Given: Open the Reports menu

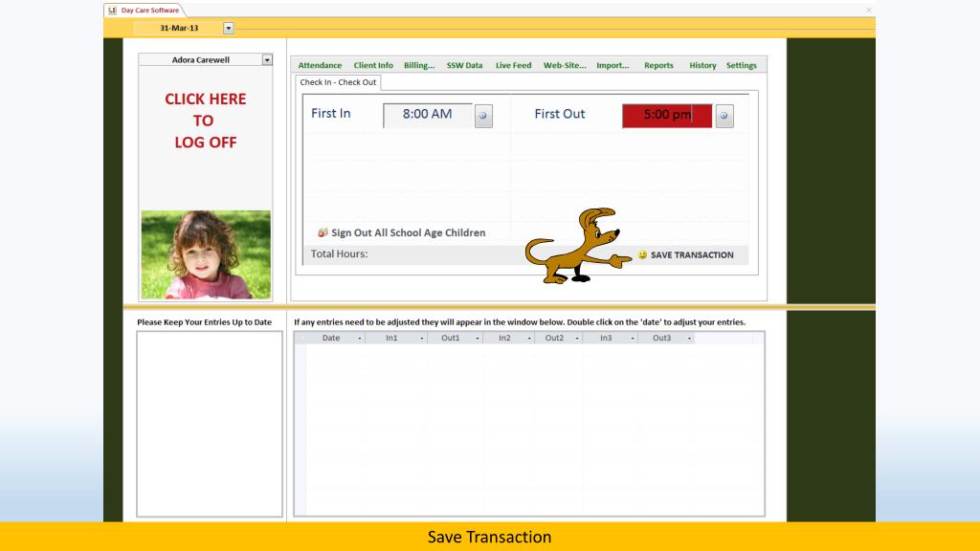Looking at the screenshot, I should coord(658,65).
